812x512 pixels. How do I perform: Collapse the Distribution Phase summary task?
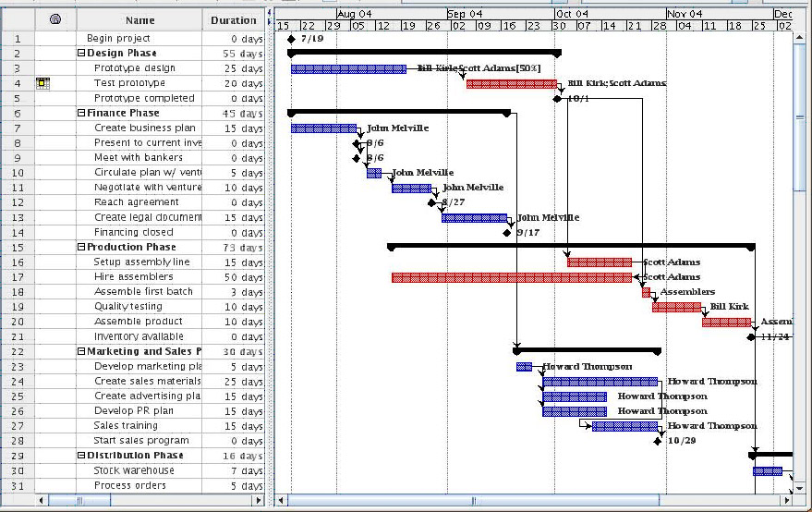click(x=81, y=456)
